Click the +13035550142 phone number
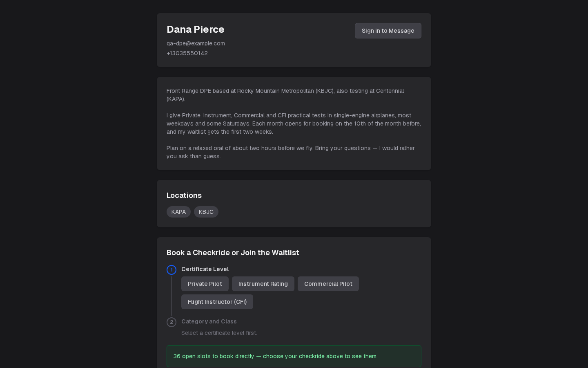Image resolution: width=588 pixels, height=368 pixels. point(187,53)
